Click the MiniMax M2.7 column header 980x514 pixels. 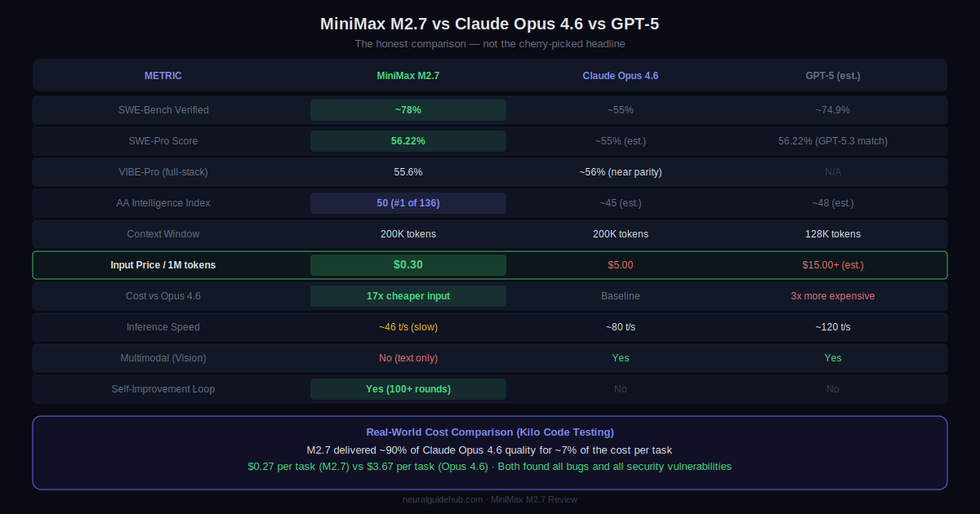[408, 76]
